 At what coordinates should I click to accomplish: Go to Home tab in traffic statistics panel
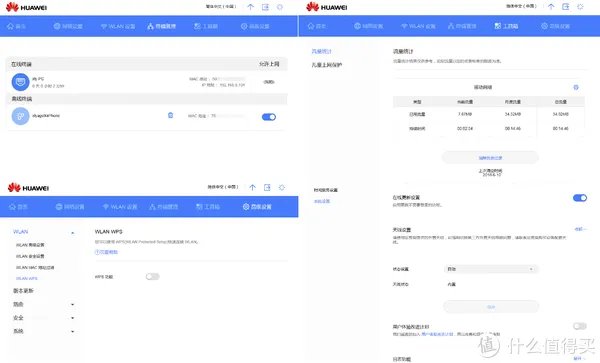[x=317, y=26]
